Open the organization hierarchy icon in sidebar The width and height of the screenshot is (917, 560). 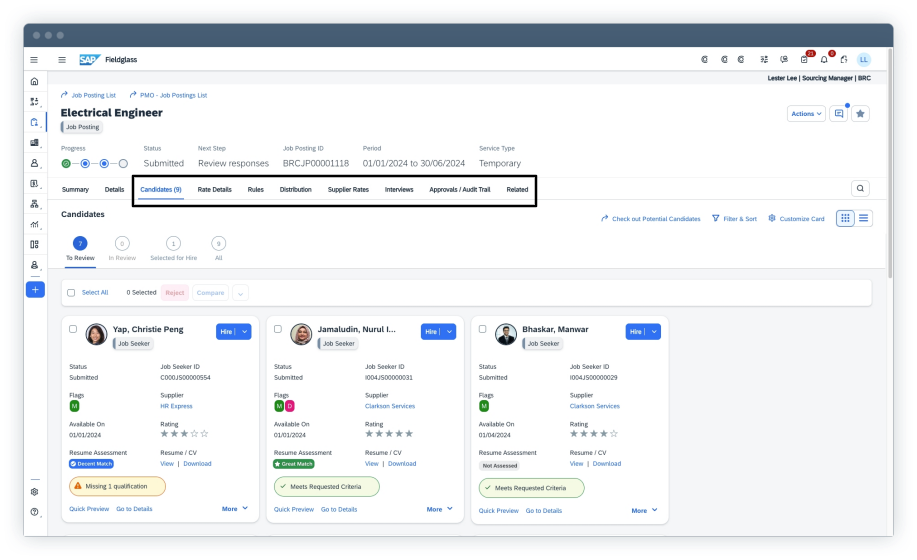click(35, 204)
